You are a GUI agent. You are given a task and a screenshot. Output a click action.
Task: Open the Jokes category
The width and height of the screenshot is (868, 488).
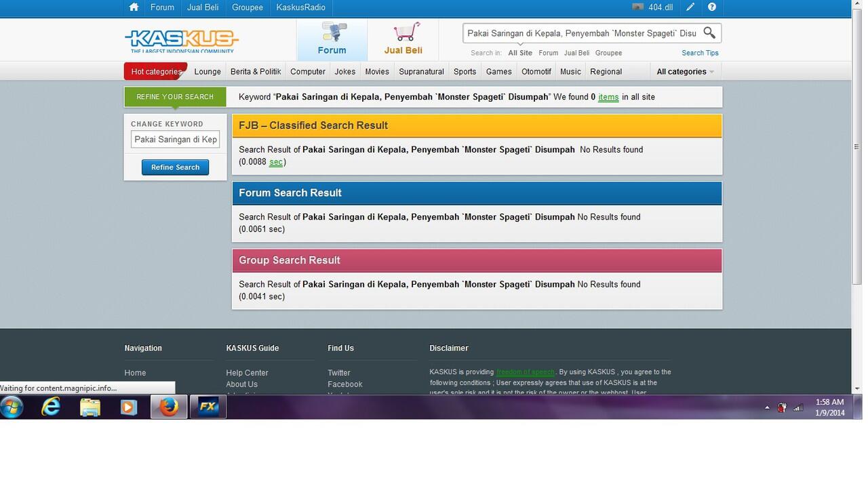tap(345, 72)
